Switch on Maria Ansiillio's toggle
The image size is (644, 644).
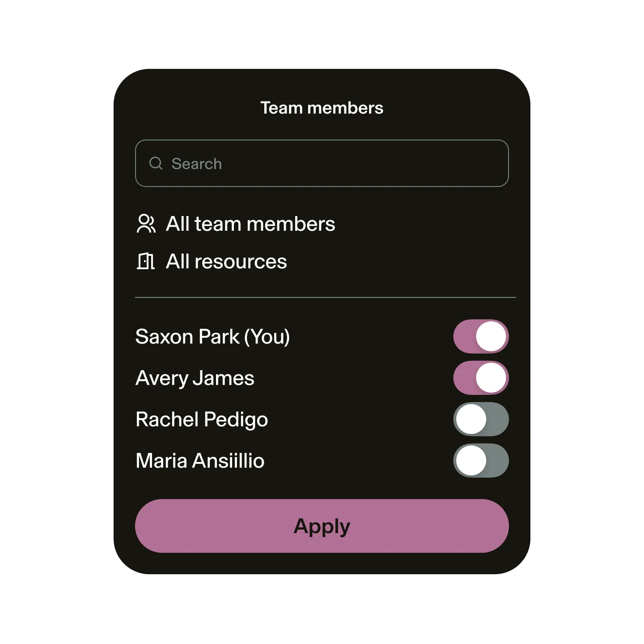(481, 460)
